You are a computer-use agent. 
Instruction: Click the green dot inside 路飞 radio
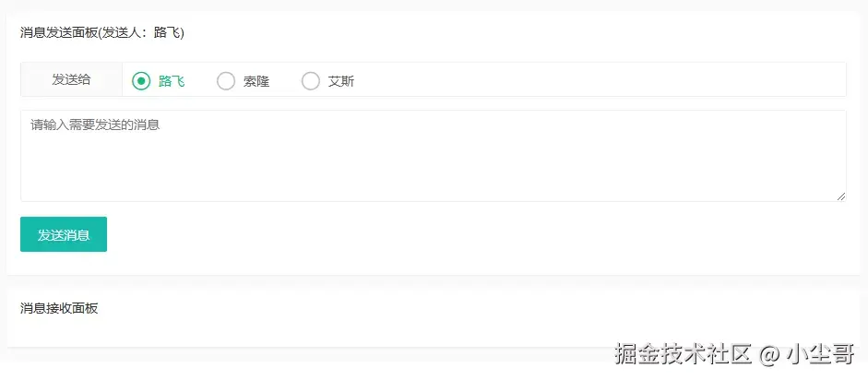[141, 81]
